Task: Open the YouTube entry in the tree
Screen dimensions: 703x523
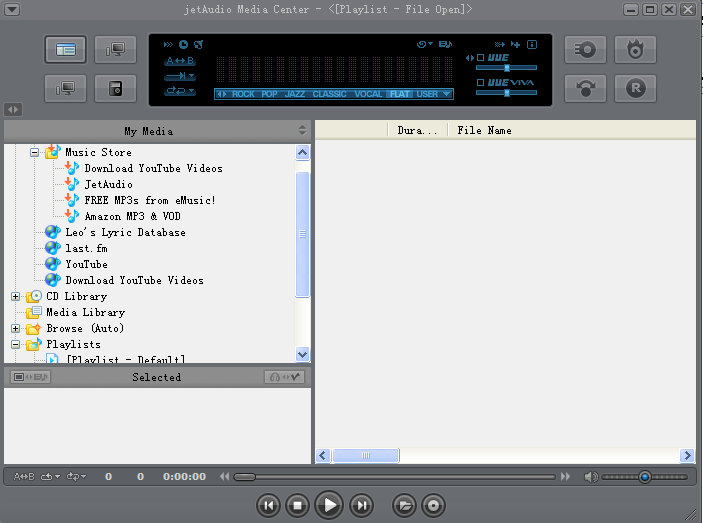Action: pyautogui.click(x=86, y=264)
